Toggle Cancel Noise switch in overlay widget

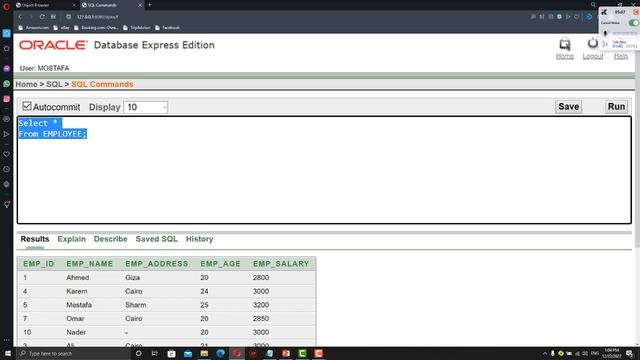coord(633,23)
